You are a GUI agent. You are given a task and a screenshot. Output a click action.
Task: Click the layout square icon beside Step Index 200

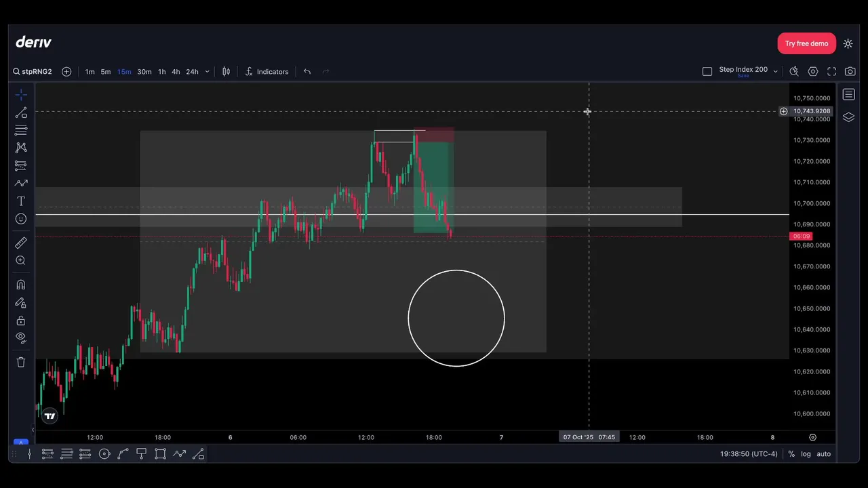[x=707, y=71]
